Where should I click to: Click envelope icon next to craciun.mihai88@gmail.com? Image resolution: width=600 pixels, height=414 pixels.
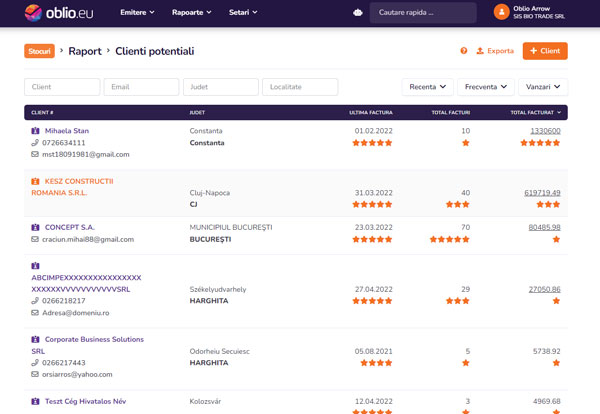[x=35, y=239]
